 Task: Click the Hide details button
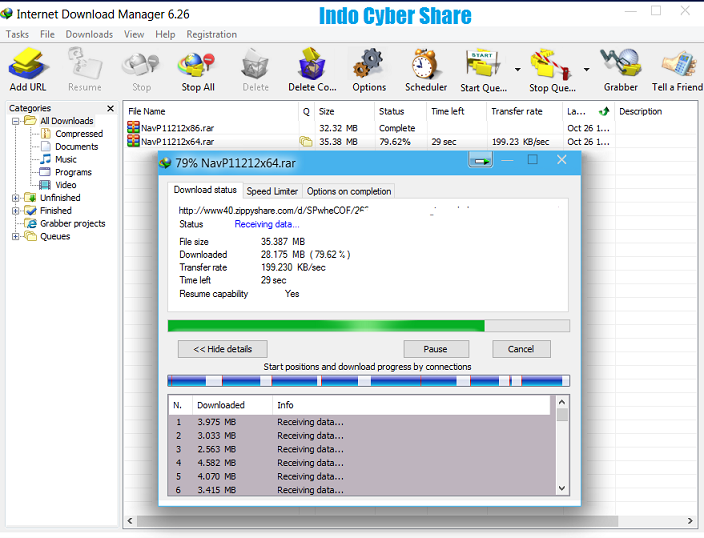coord(223,349)
